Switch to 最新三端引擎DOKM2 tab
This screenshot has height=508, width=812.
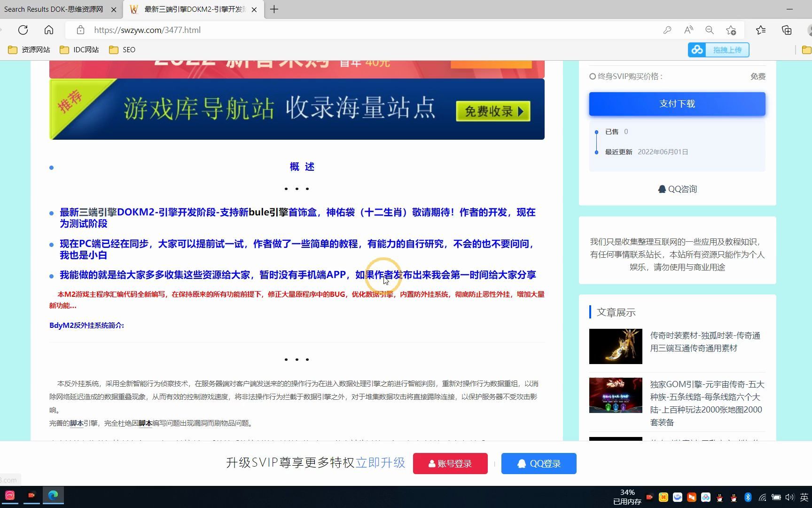(194, 9)
